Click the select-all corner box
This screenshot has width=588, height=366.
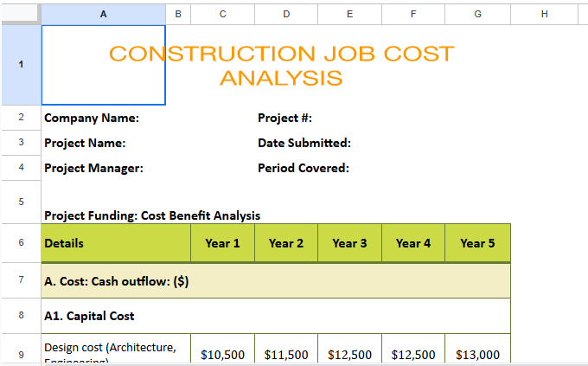tap(20, 14)
